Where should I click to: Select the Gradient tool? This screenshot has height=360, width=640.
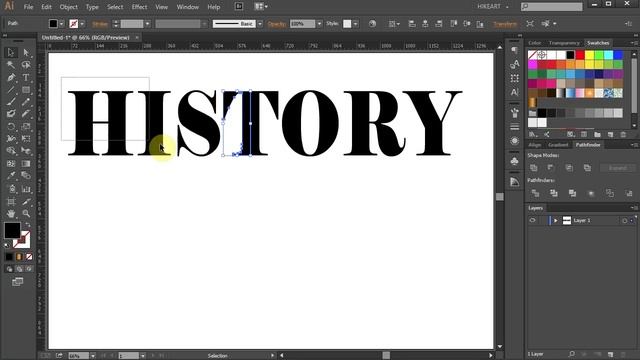click(26, 164)
